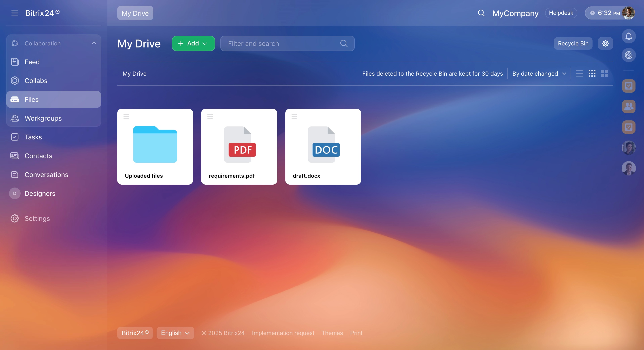Image resolution: width=644 pixels, height=350 pixels.
Task: Collapse the Collaboration section
Action: (x=94, y=43)
